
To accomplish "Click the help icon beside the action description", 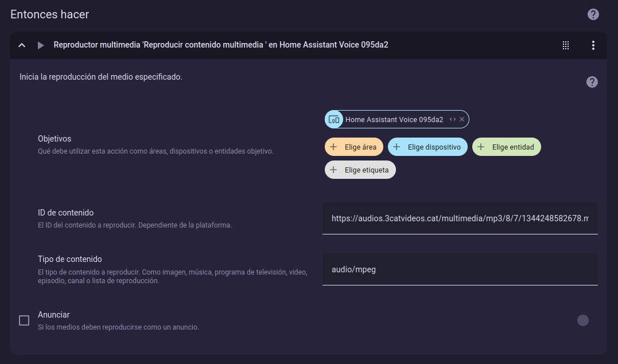I will (x=592, y=82).
